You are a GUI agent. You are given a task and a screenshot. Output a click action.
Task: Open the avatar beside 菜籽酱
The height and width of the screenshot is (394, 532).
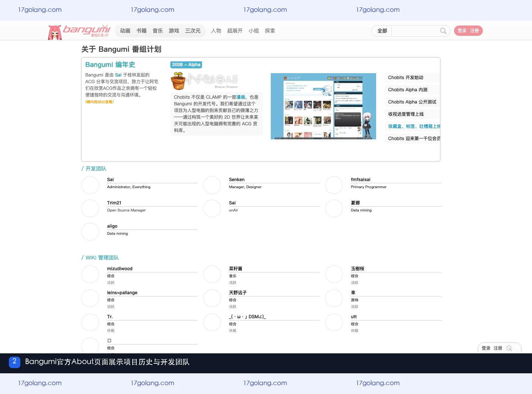point(212,274)
